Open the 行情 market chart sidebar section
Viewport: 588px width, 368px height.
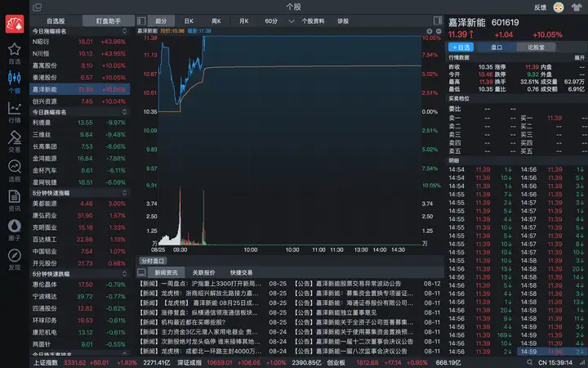click(15, 112)
